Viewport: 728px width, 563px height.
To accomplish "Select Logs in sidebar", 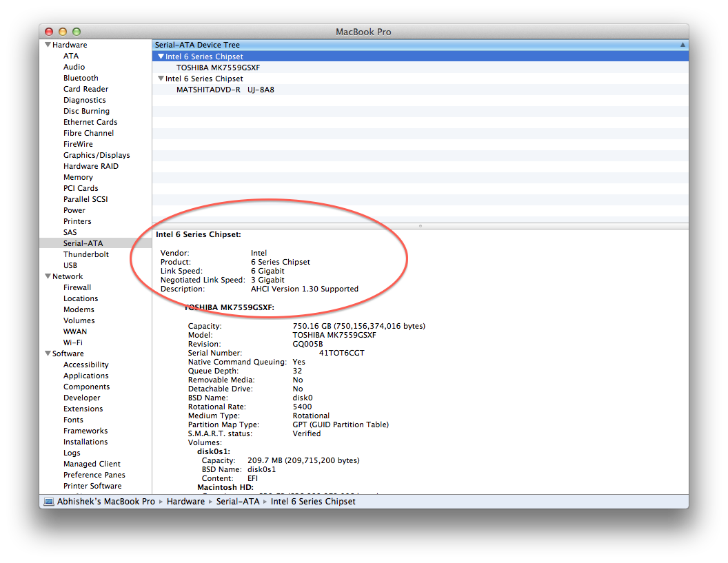I will pyautogui.click(x=72, y=453).
